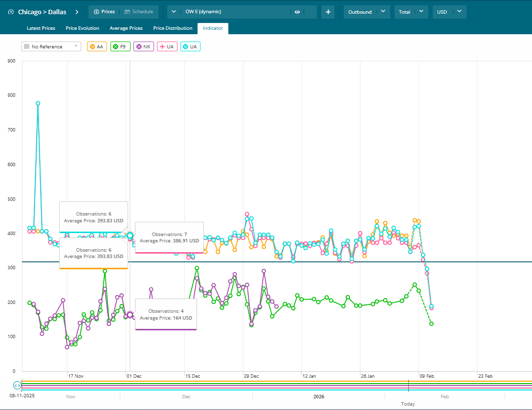Open the USD currency dropdown
The image size is (532, 410).
tap(449, 12)
